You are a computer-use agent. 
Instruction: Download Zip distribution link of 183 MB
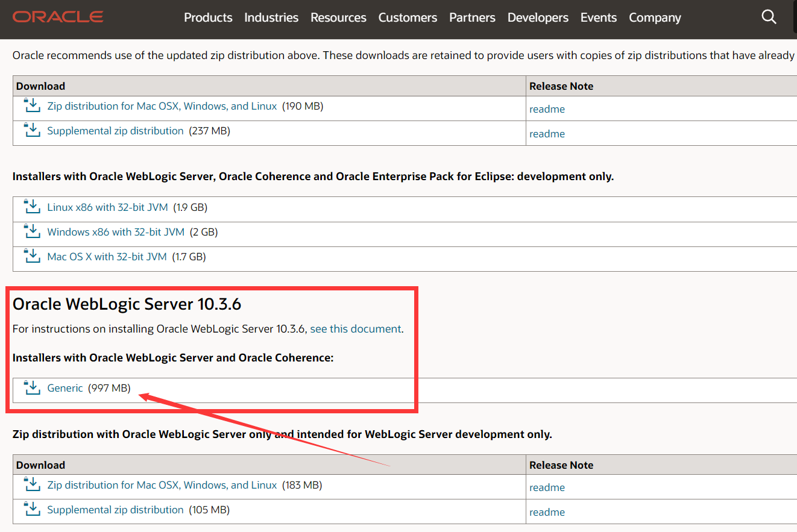point(162,485)
